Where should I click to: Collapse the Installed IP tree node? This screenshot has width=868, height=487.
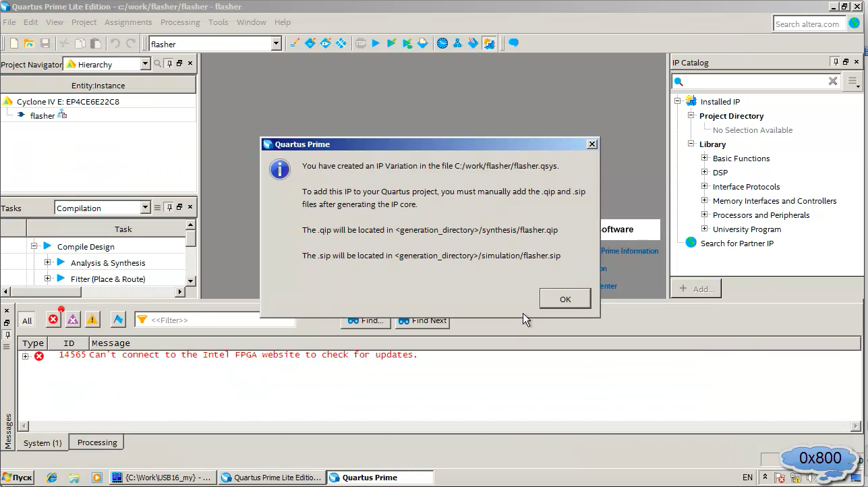(677, 101)
